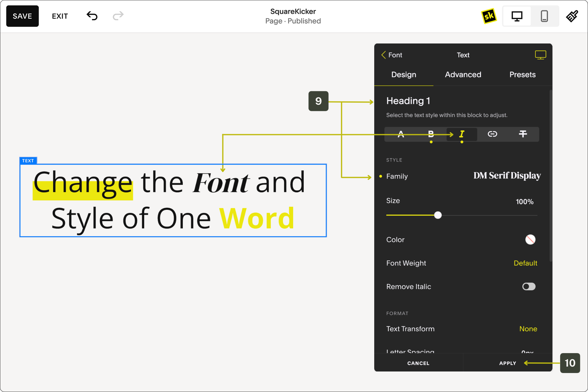The width and height of the screenshot is (588, 392).
Task: Switch to mobile view icon
Action: coord(544,16)
